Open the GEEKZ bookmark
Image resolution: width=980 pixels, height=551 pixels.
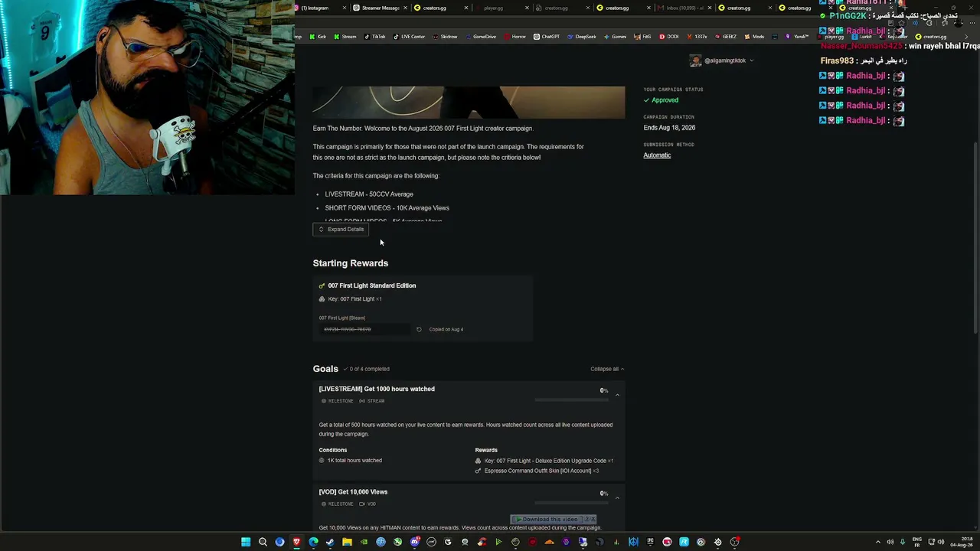point(726,37)
